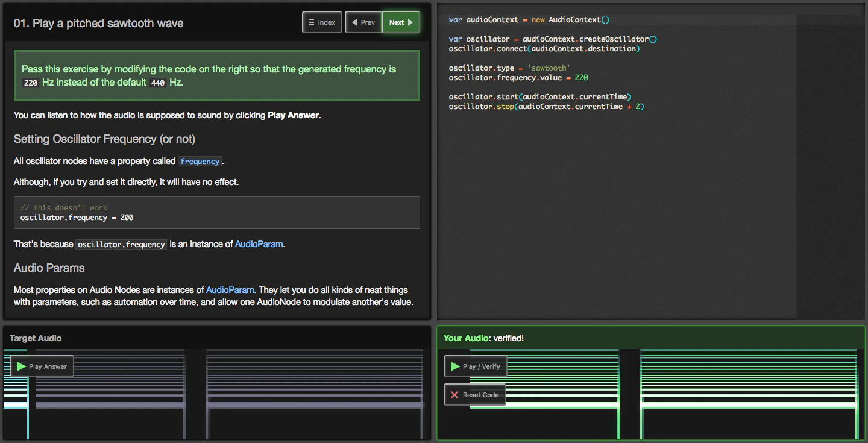Viewport: 868px width, 443px height.
Task: Reset Code to default
Action: [475, 395]
